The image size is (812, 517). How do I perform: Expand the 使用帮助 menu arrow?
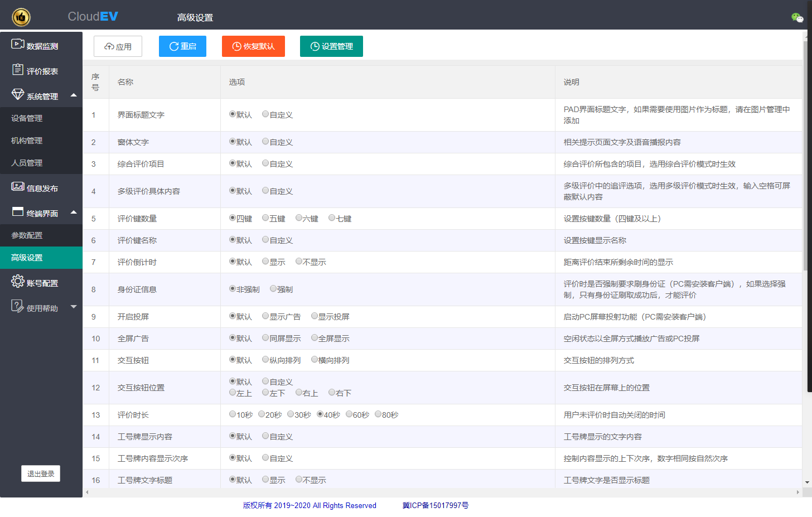(74, 307)
